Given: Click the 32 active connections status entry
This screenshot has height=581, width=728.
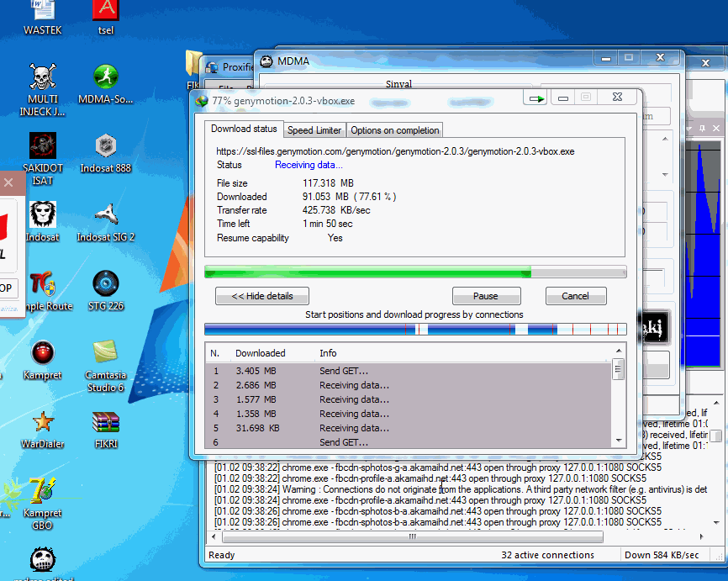Looking at the screenshot, I should point(547,555).
